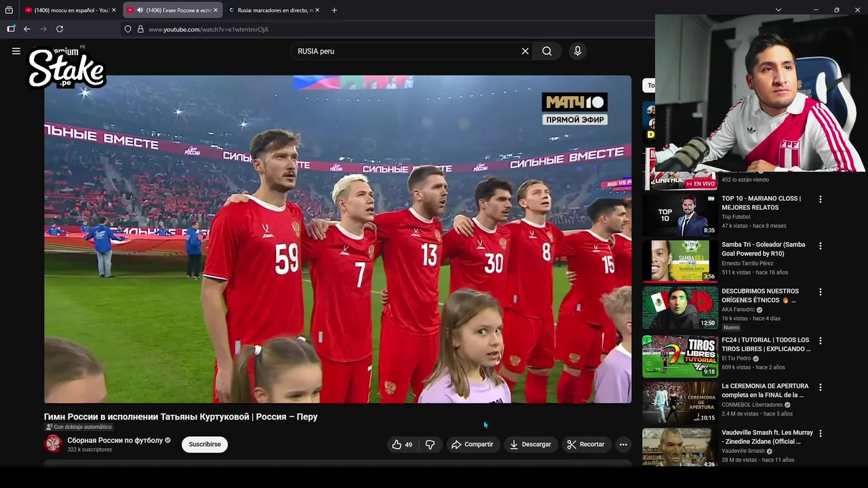
Task: Open options menu for CEREMONIA DE APERTURA video
Action: (x=820, y=387)
